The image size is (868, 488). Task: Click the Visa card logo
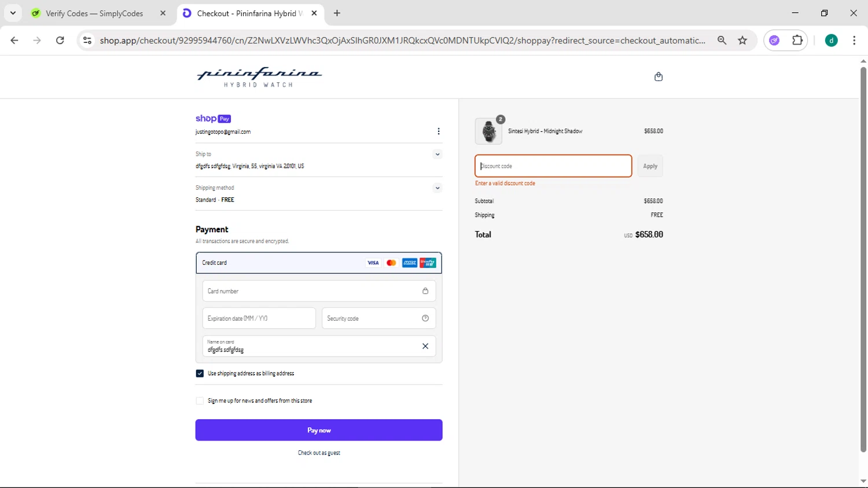pyautogui.click(x=373, y=263)
